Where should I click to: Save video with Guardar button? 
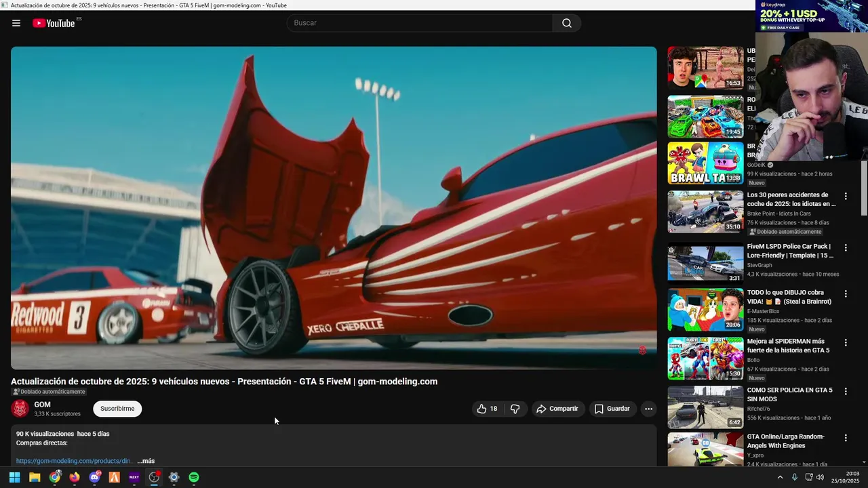612,409
